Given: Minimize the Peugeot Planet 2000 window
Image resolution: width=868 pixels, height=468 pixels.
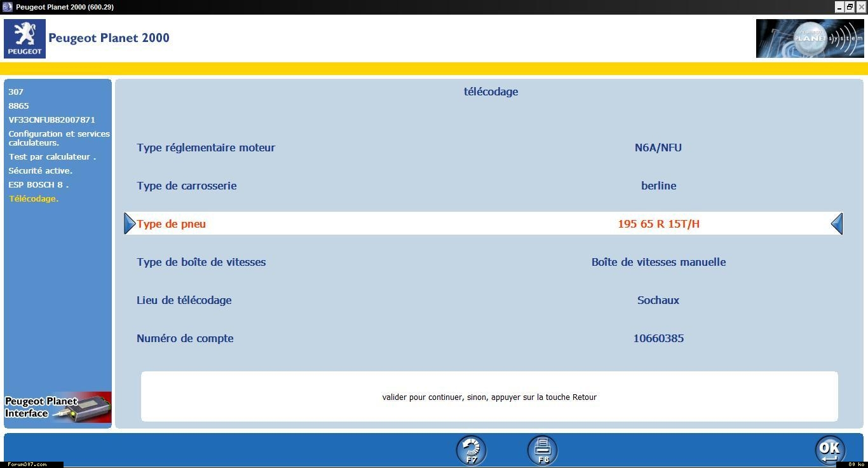Looking at the screenshot, I should [839, 6].
